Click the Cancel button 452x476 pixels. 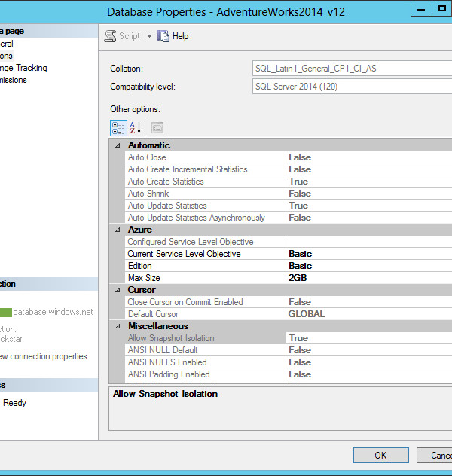435,456
